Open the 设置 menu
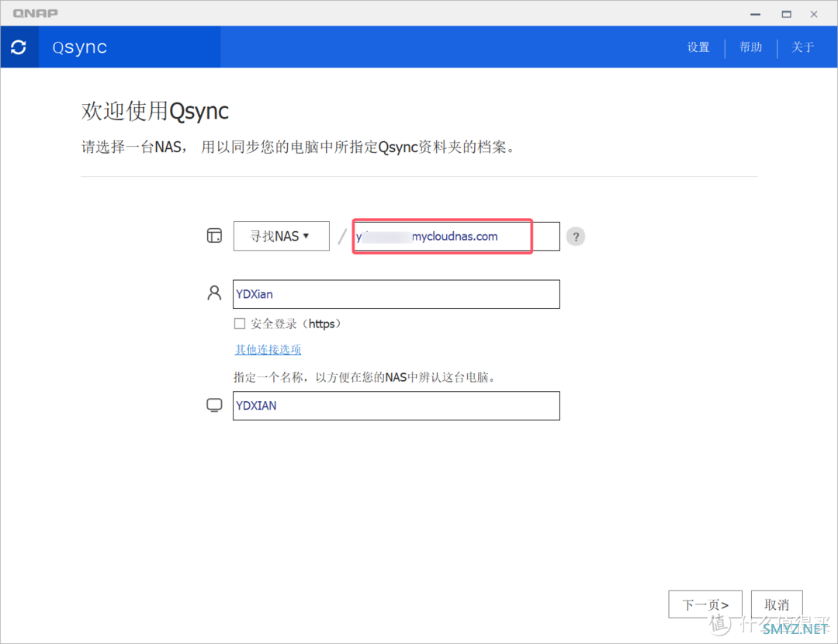 point(698,47)
